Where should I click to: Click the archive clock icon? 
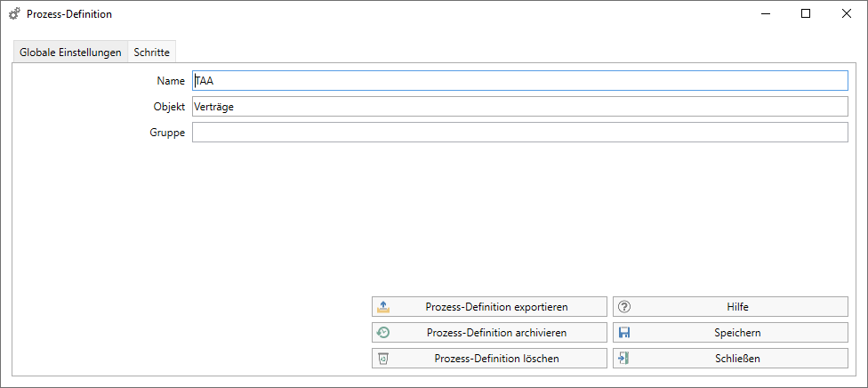tap(383, 333)
